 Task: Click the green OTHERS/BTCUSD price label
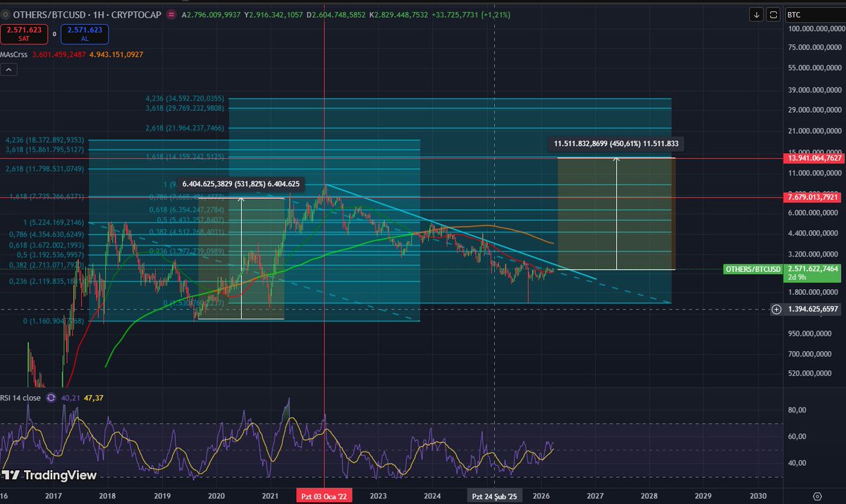point(753,269)
